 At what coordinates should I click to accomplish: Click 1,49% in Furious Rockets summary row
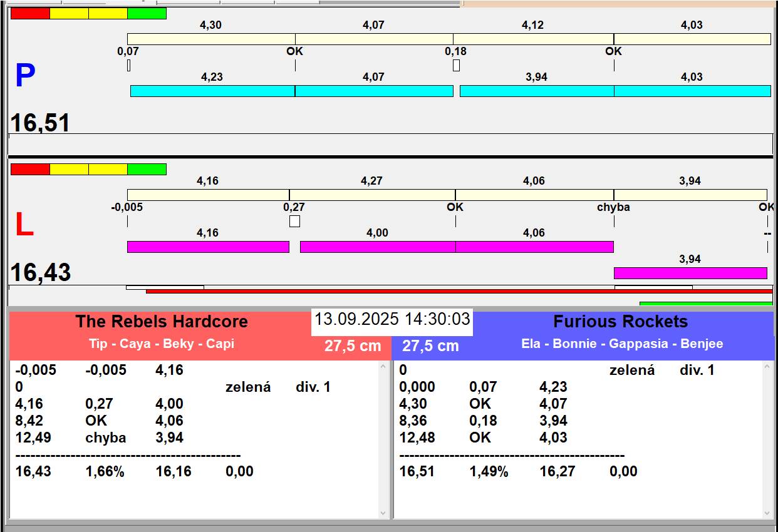(x=489, y=471)
